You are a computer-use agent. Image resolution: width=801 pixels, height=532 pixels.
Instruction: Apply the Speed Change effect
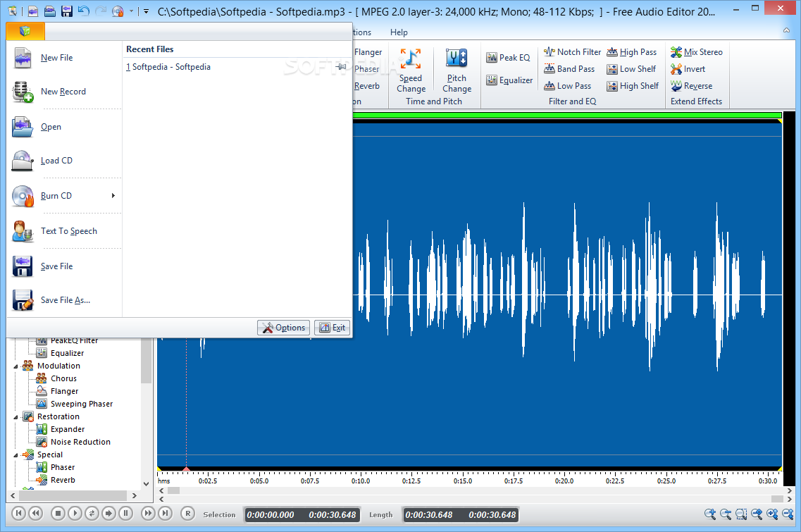[x=411, y=70]
